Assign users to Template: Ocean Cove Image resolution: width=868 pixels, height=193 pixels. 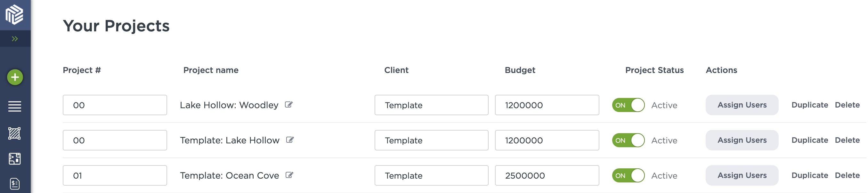click(742, 175)
